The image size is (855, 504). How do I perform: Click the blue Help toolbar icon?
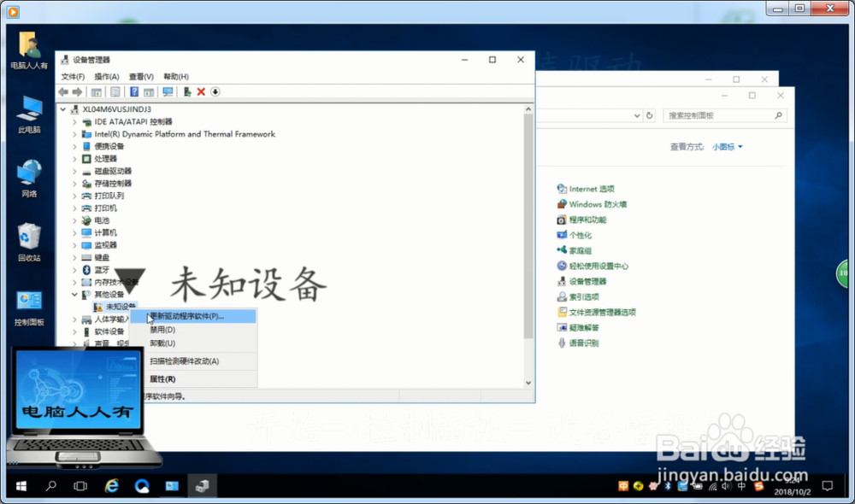coord(134,92)
